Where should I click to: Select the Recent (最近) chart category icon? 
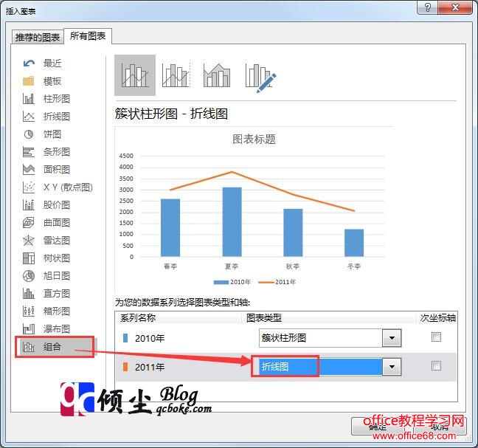pos(29,63)
